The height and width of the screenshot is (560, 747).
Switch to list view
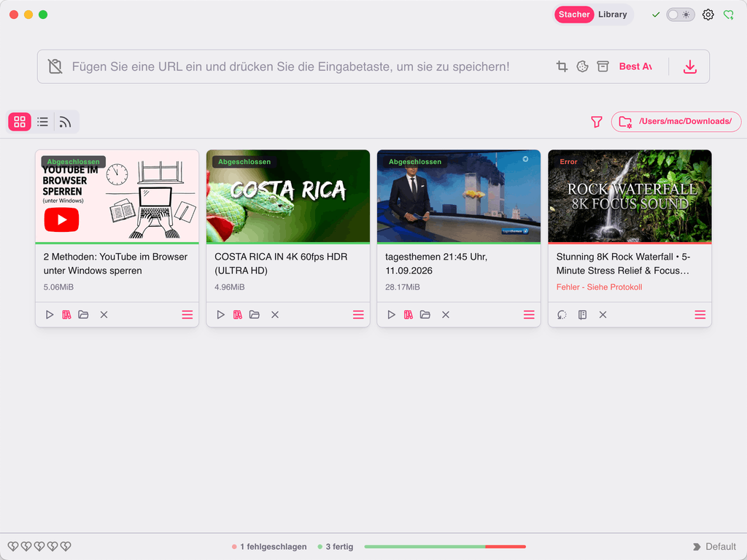pos(42,122)
